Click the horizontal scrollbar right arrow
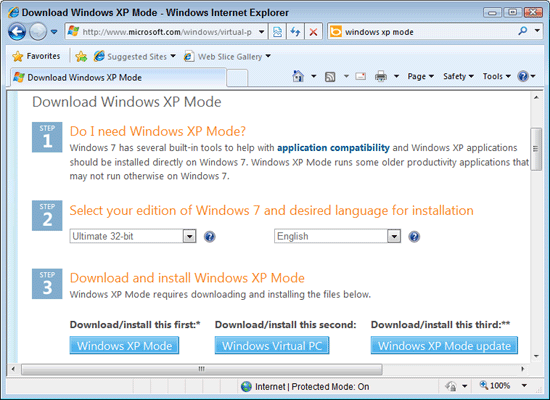The height and width of the screenshot is (400, 550). 523,369
